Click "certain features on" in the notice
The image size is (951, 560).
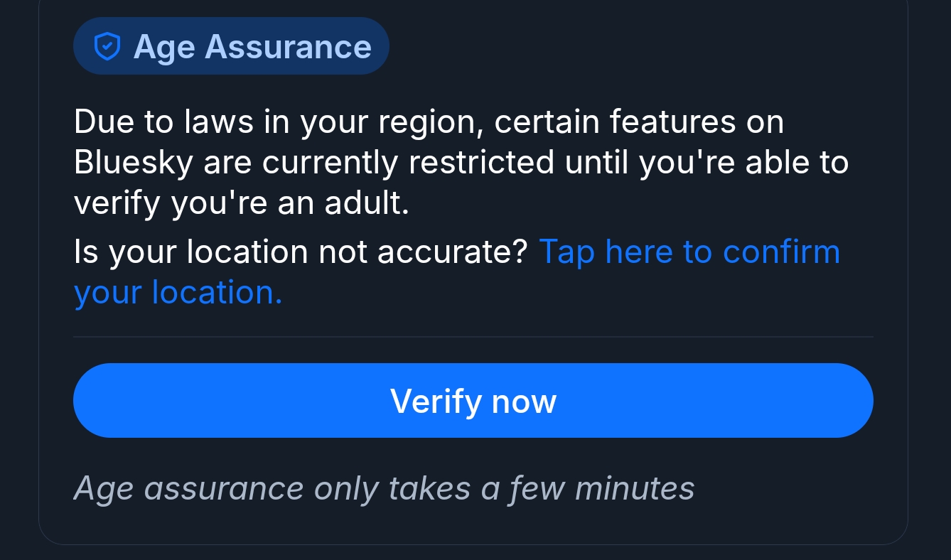point(639,122)
